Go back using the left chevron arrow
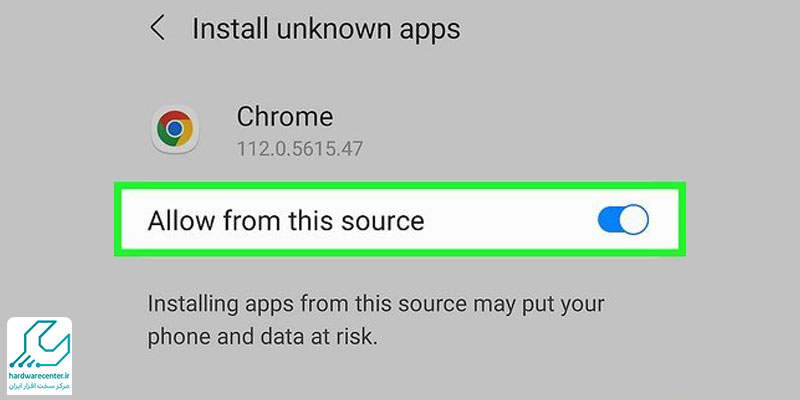Viewport: 800px width, 400px height. (x=157, y=28)
